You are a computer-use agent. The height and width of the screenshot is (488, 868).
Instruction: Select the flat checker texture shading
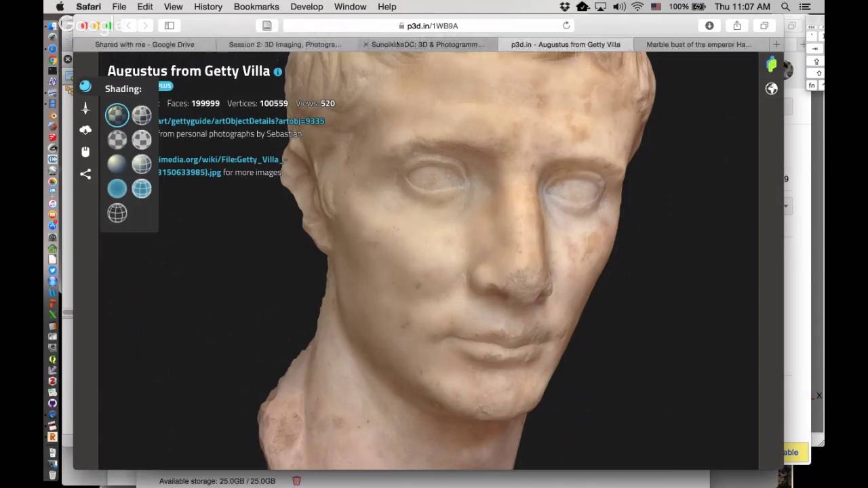[117, 140]
